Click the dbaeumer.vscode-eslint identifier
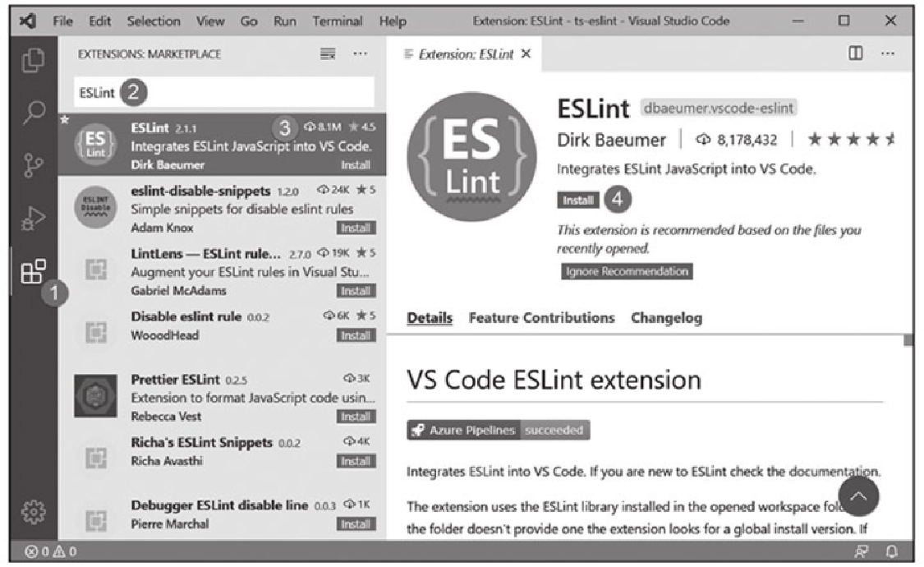924x567 pixels. pos(719,108)
